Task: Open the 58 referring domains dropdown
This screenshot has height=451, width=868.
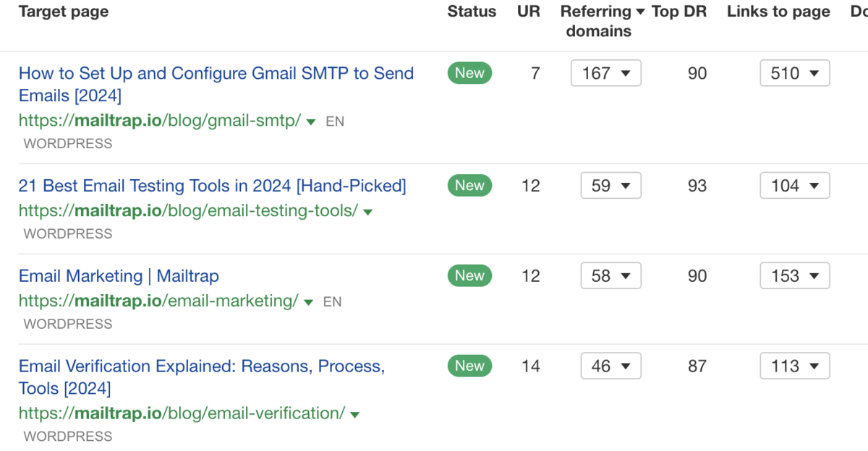Action: [x=610, y=276]
